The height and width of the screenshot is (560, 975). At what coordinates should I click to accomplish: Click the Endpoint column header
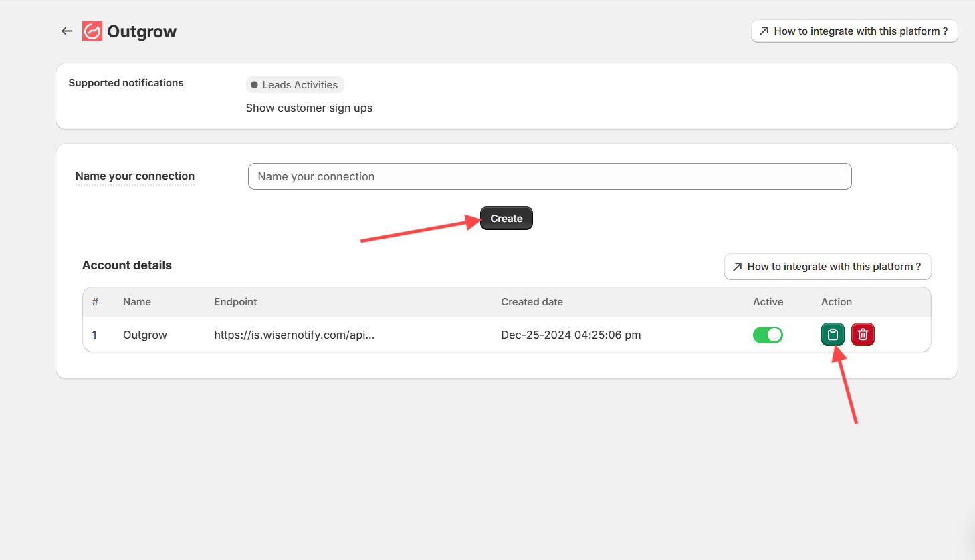[x=235, y=302]
